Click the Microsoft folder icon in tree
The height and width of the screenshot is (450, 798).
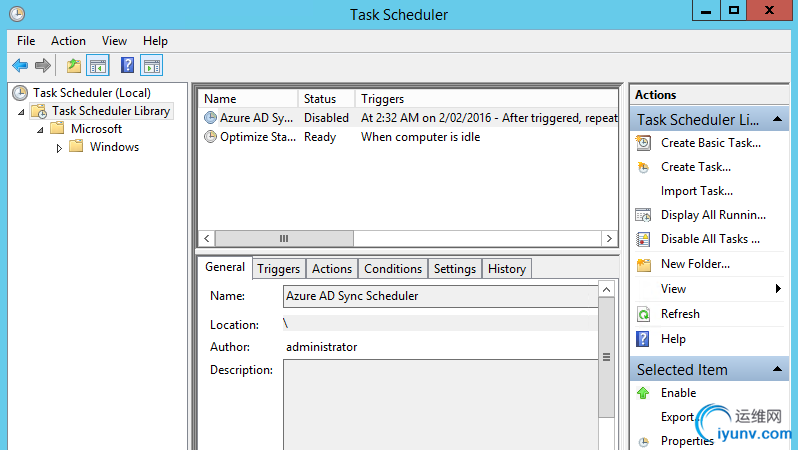point(58,128)
